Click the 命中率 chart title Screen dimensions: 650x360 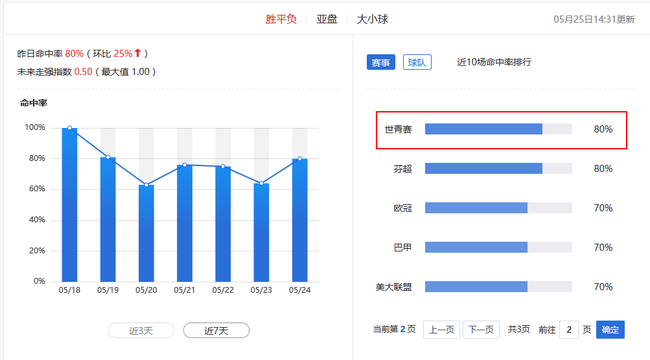[x=34, y=103]
